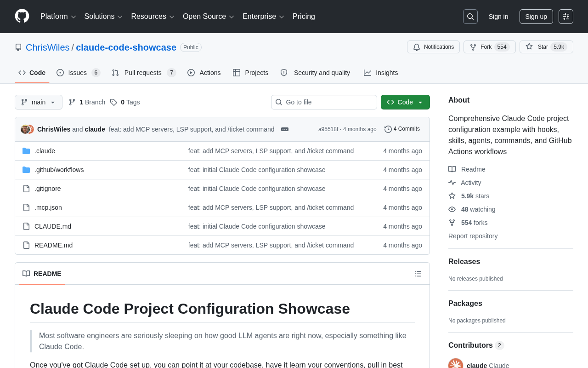
Task: Open the .mcp.json file name
Action: (x=48, y=207)
